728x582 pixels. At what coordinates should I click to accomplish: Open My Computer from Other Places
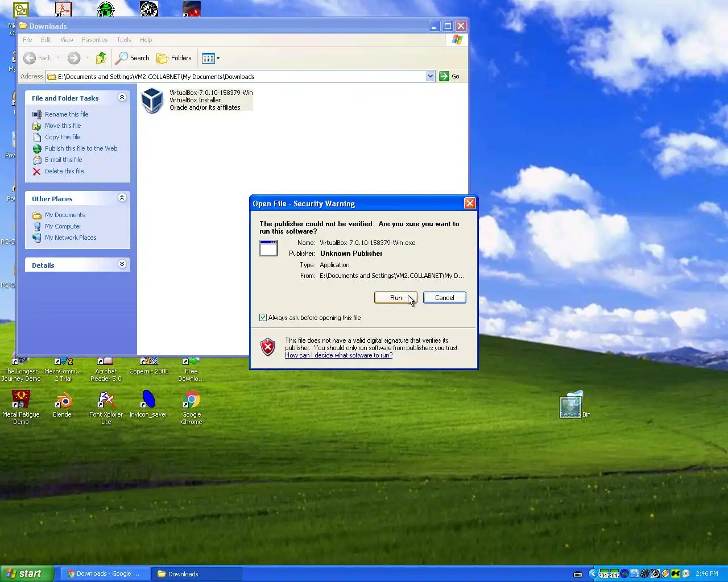[63, 226]
